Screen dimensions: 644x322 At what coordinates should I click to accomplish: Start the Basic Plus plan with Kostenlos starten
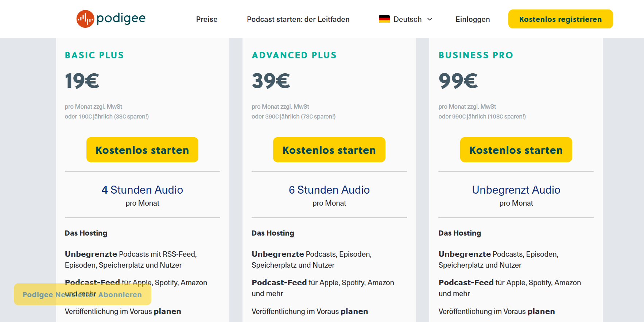pyautogui.click(x=142, y=150)
